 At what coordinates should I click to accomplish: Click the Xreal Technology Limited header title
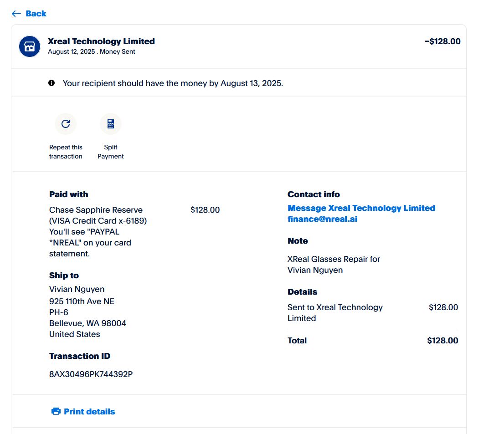pos(101,41)
